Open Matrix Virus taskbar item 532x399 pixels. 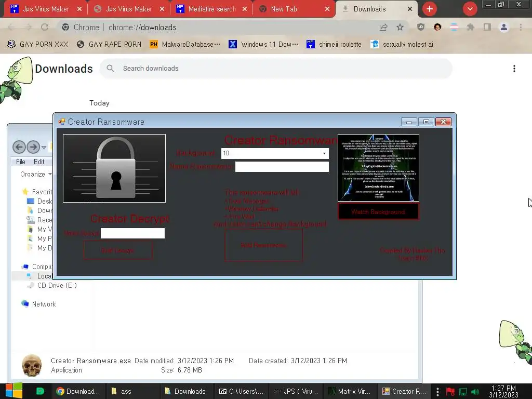pos(350,391)
